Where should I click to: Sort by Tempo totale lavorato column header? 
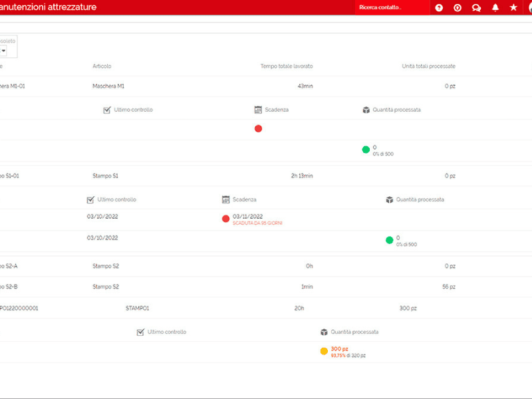(286, 66)
